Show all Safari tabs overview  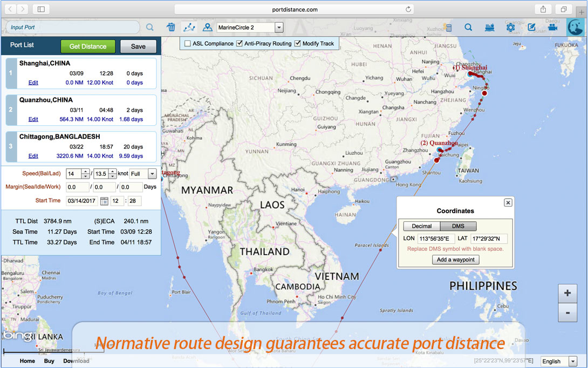564,9
